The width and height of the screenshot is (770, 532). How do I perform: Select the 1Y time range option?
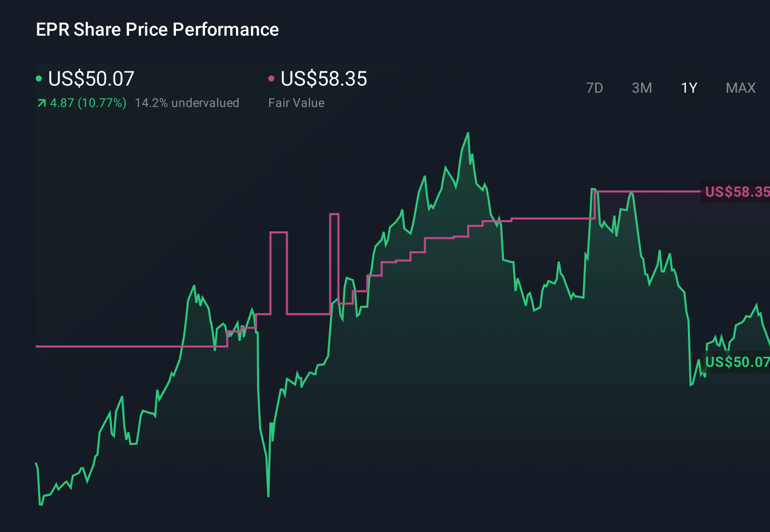coord(688,88)
